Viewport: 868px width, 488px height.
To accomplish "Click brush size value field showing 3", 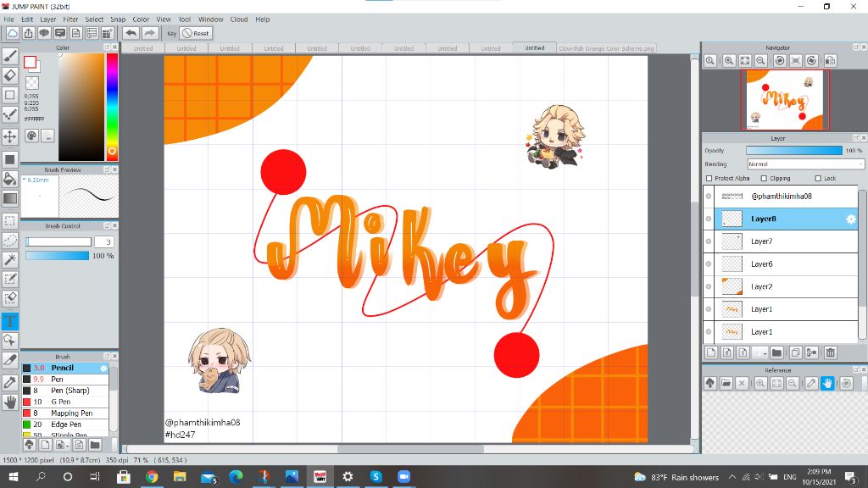I will click(x=104, y=241).
